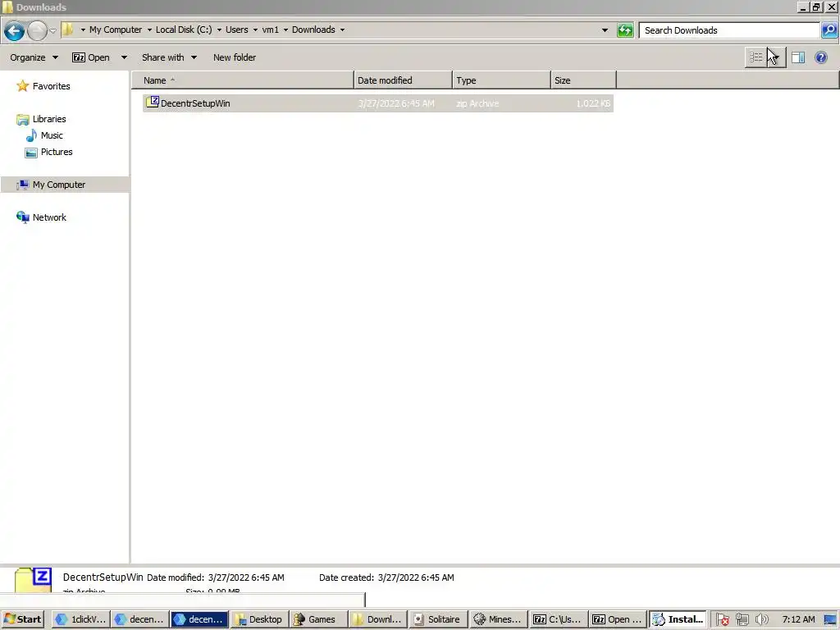Click the volume speaker tray icon
Image resolution: width=840 pixels, height=630 pixels.
761,620
